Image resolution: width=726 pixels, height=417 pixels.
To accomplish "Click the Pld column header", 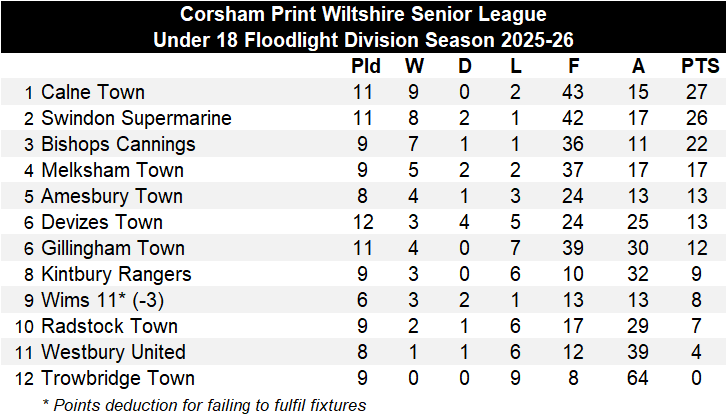I will [x=365, y=67].
